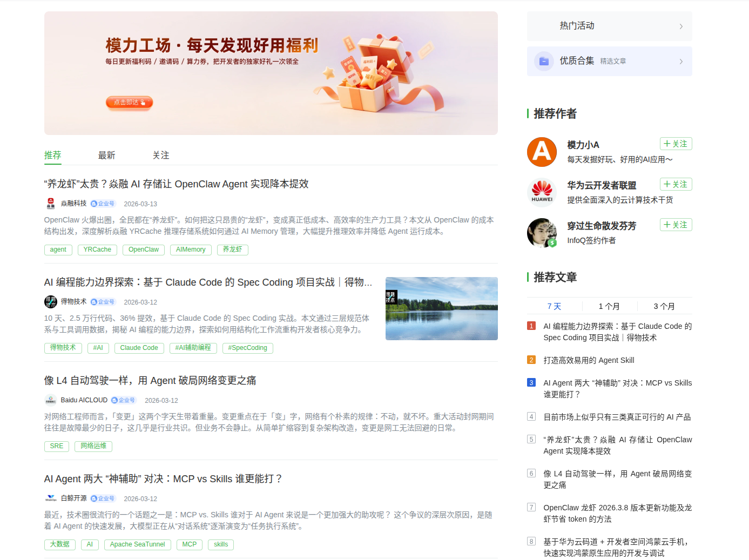Open article "养龙虾"太贵？焱融 AI 存储 in feed
The image size is (749, 560).
pyautogui.click(x=177, y=184)
